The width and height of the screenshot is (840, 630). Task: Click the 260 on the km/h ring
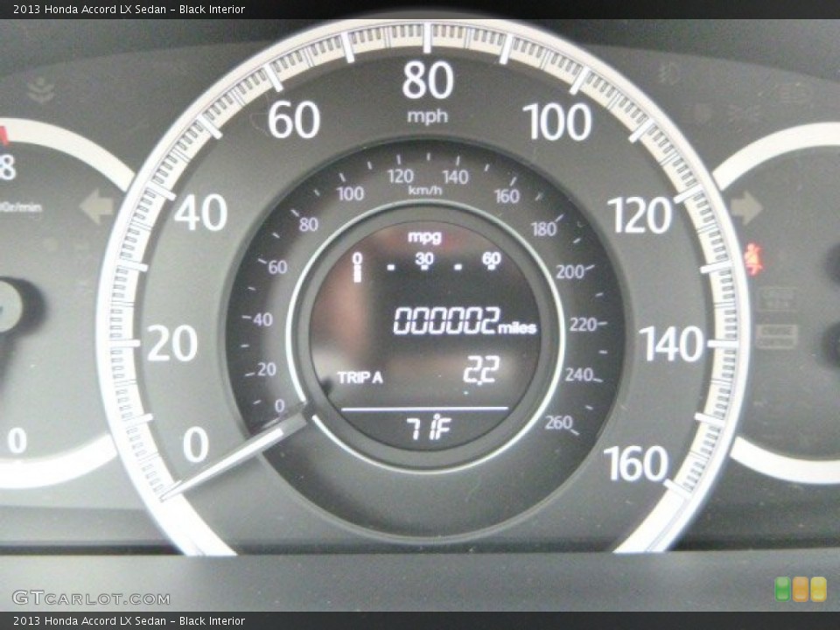559,423
